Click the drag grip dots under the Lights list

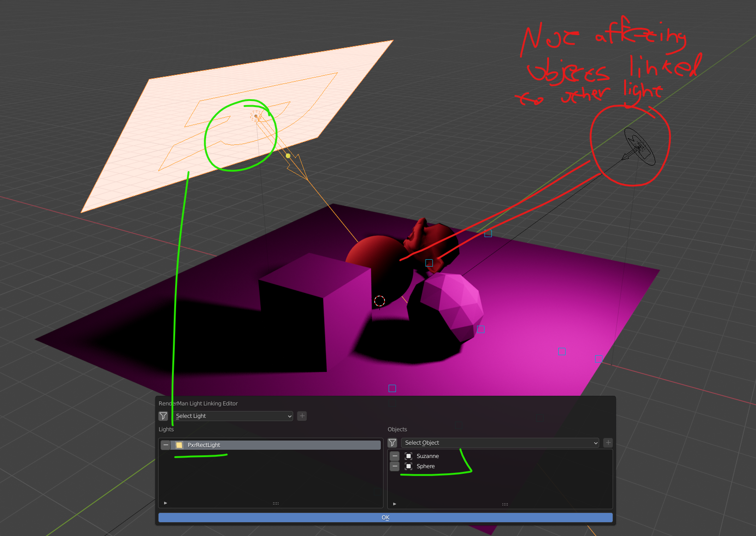tap(275, 503)
